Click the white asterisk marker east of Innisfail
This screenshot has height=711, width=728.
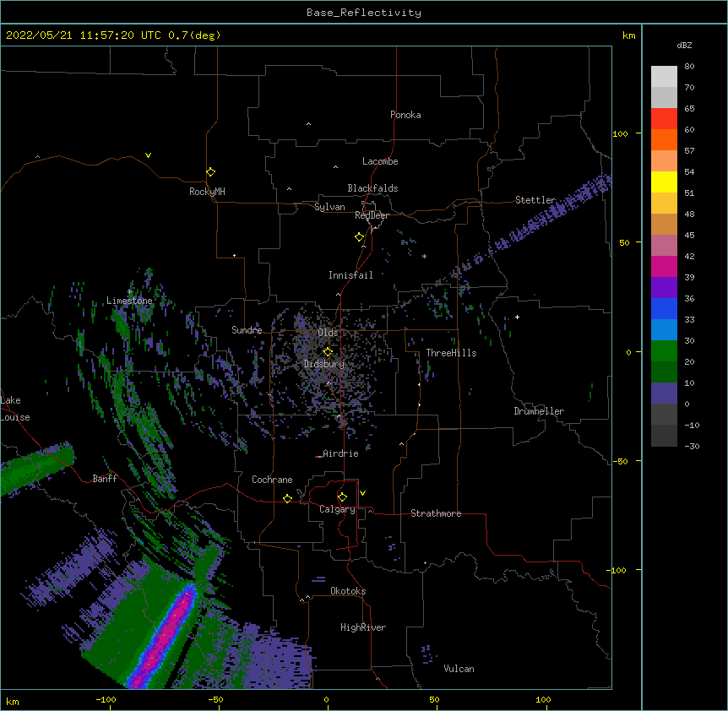(x=424, y=256)
